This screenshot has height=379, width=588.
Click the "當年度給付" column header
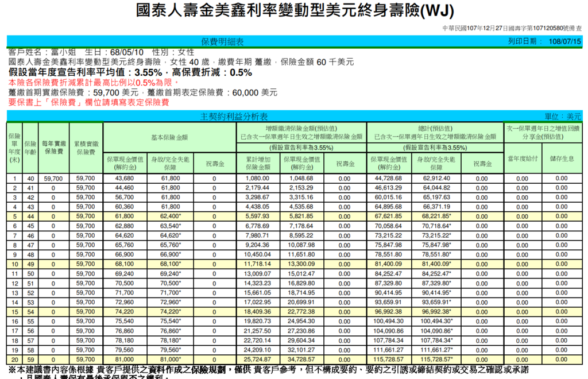pos(523,158)
